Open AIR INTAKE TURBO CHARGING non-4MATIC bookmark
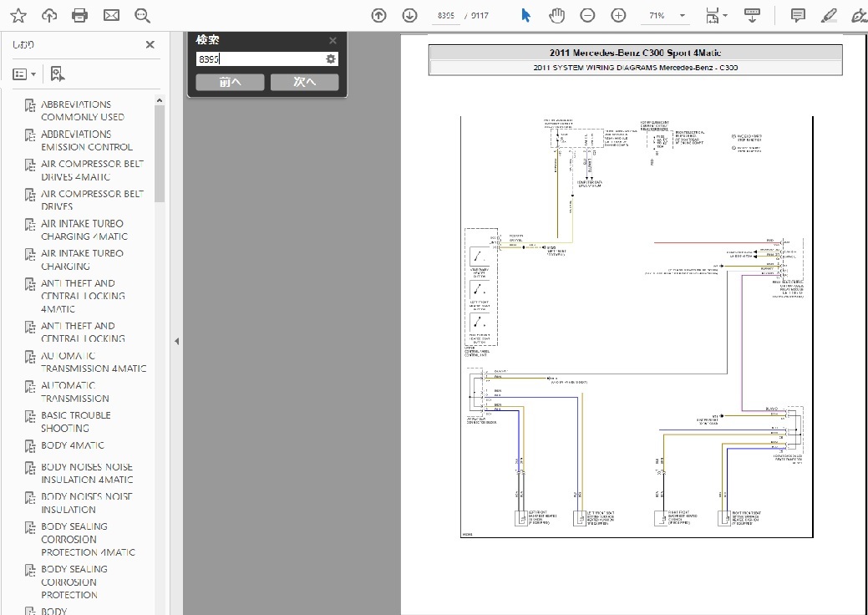Screen dimensions: 868x615 click(x=82, y=260)
